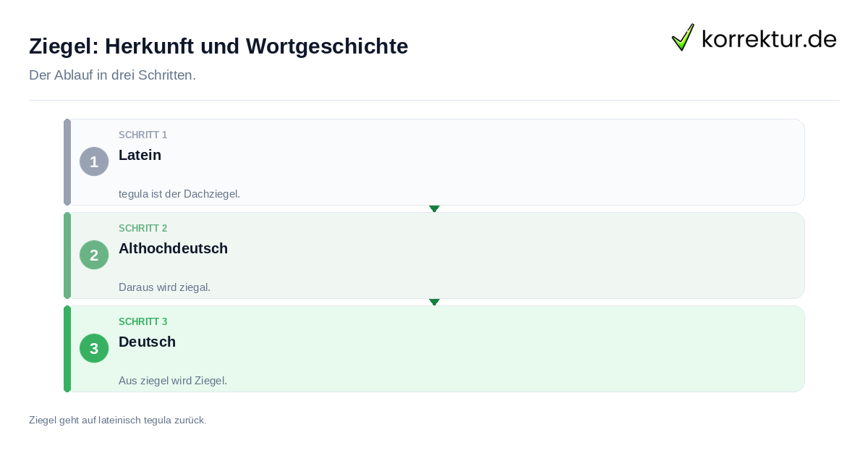Click the green accent bar of step 3
The height and width of the screenshot is (456, 868).
point(67,349)
